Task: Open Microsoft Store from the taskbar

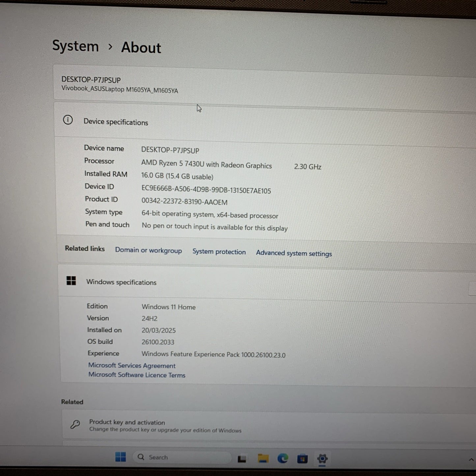Action: coord(302,459)
